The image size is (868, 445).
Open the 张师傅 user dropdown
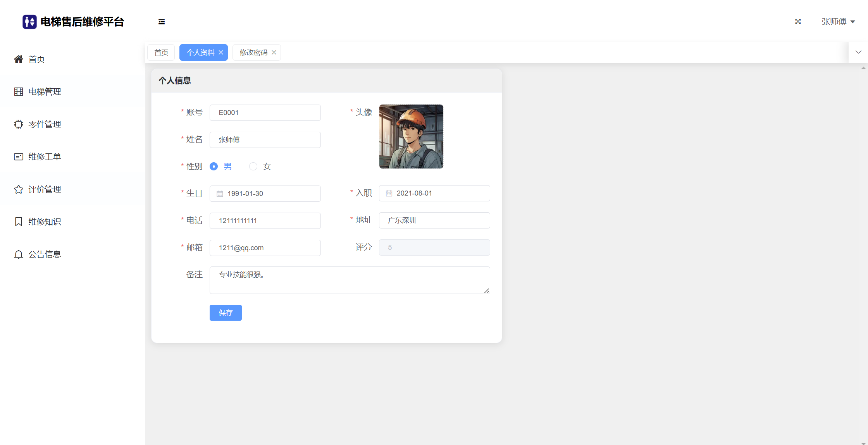pyautogui.click(x=838, y=22)
